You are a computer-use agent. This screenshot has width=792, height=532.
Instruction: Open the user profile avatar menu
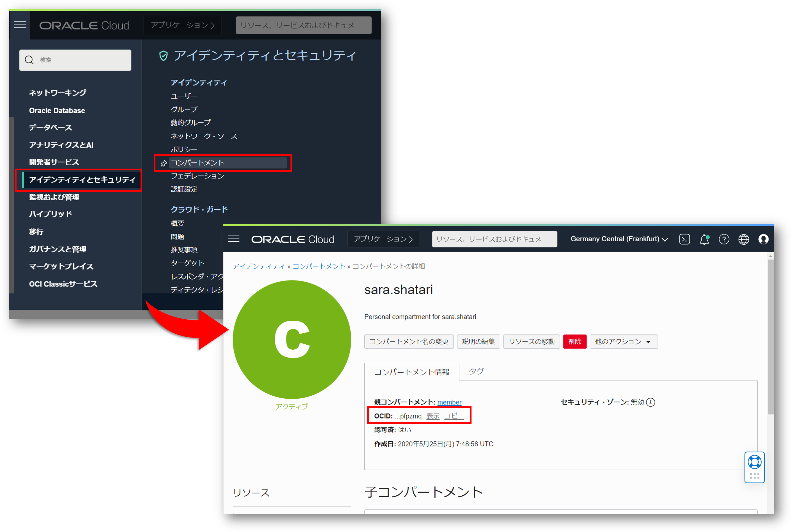click(x=764, y=239)
